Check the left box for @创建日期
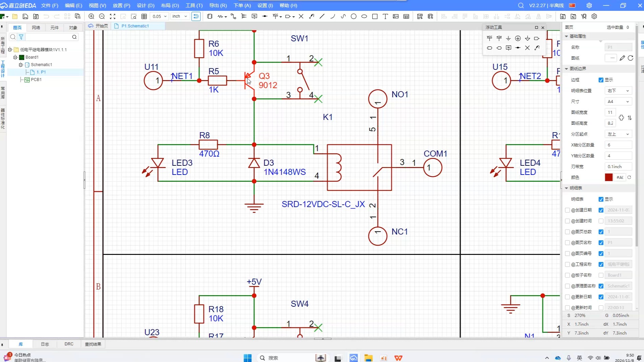This screenshot has width=644, height=362. point(567,210)
